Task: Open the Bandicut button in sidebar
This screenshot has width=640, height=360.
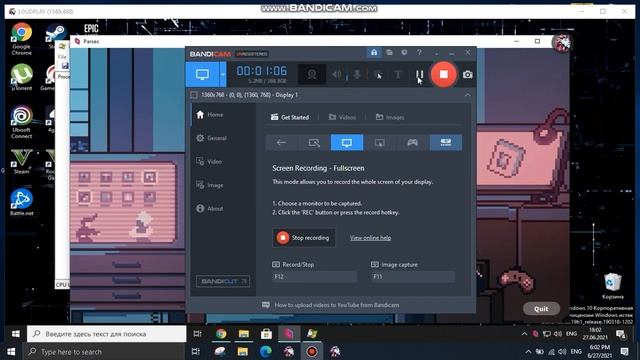Action: click(223, 281)
